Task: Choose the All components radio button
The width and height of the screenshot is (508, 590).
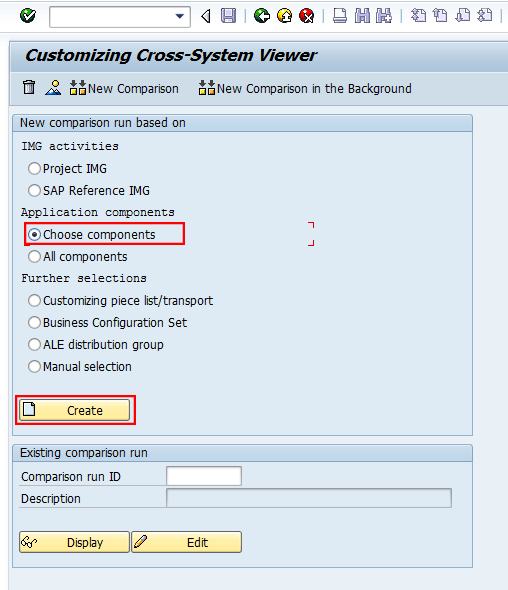Action: [x=34, y=257]
